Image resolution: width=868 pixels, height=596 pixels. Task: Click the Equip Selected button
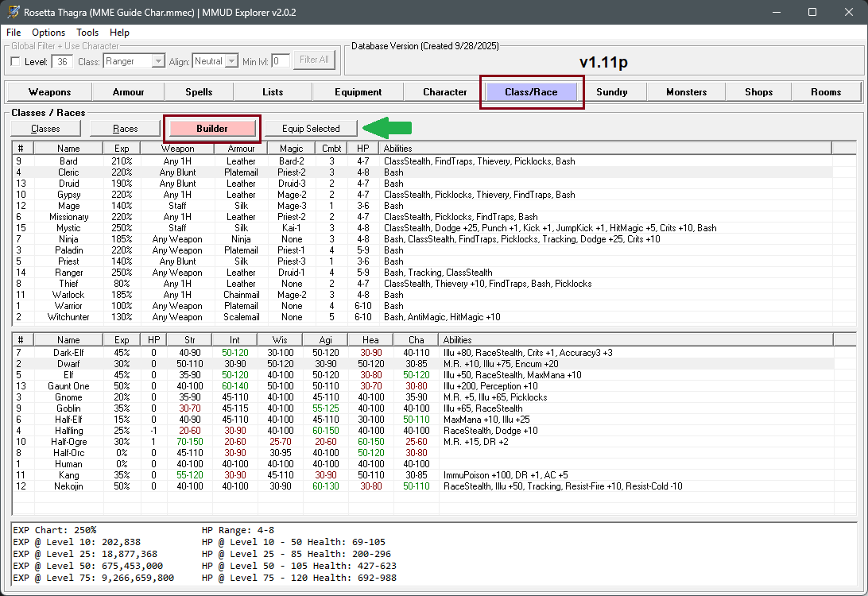click(311, 129)
